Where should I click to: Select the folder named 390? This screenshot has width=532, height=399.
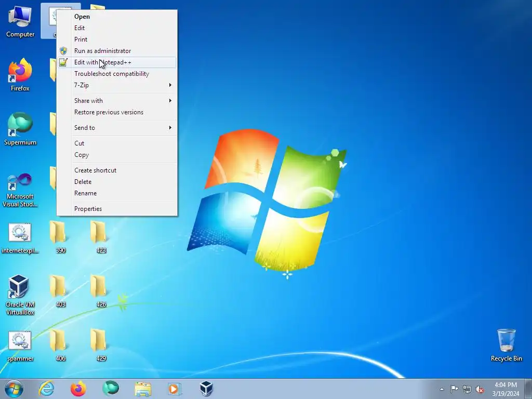(60, 237)
